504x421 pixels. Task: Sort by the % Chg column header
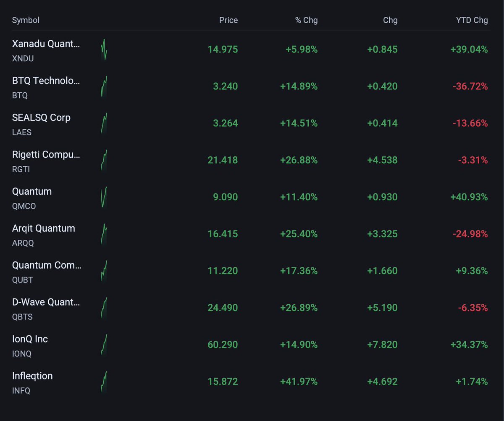307,20
